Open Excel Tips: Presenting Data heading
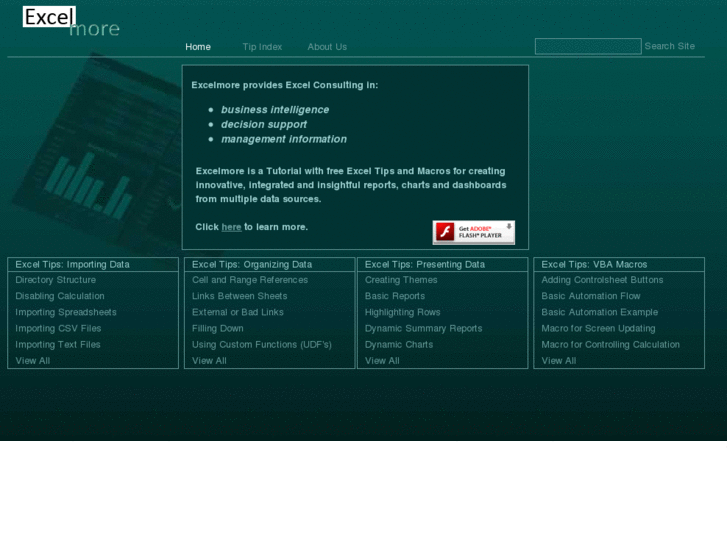 [x=425, y=264]
